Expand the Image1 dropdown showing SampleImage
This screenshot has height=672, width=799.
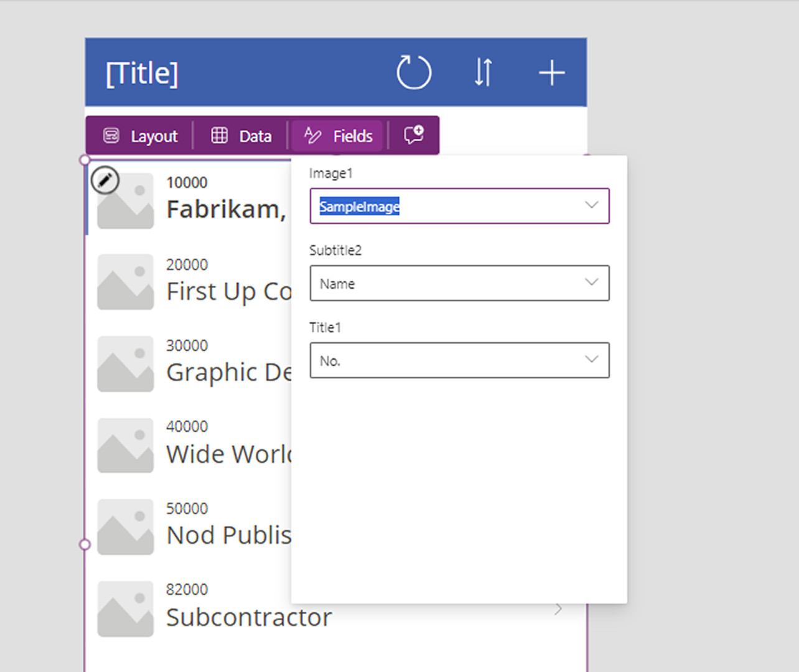pos(591,205)
